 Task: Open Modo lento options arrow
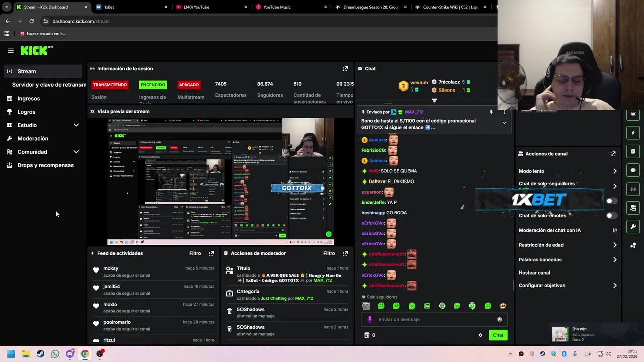coord(615,171)
